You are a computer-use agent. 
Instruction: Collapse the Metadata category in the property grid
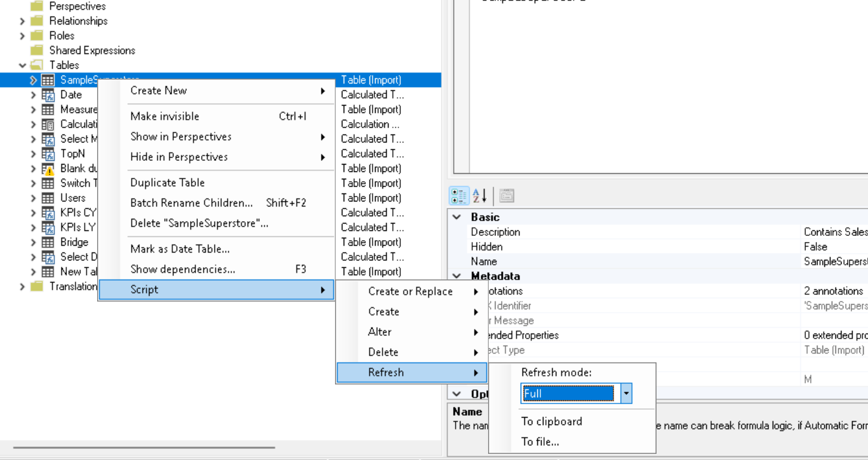(456, 276)
